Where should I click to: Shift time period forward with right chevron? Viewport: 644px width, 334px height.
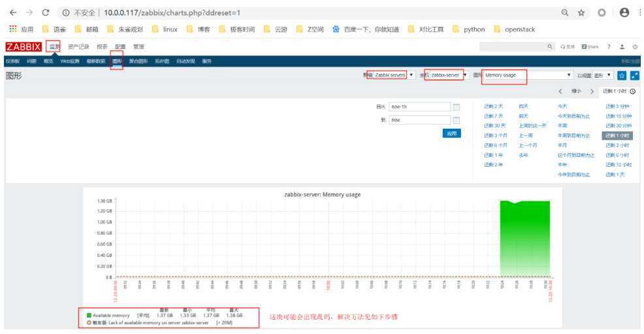592,92
